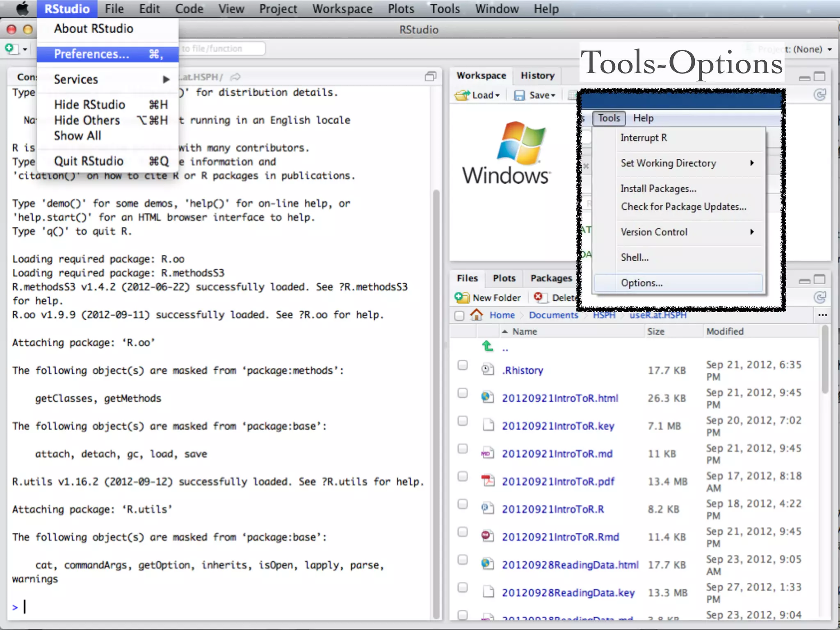Check the 20120921IntroToR.R checkbox
Viewport: 840px width, 630px height.
click(463, 504)
